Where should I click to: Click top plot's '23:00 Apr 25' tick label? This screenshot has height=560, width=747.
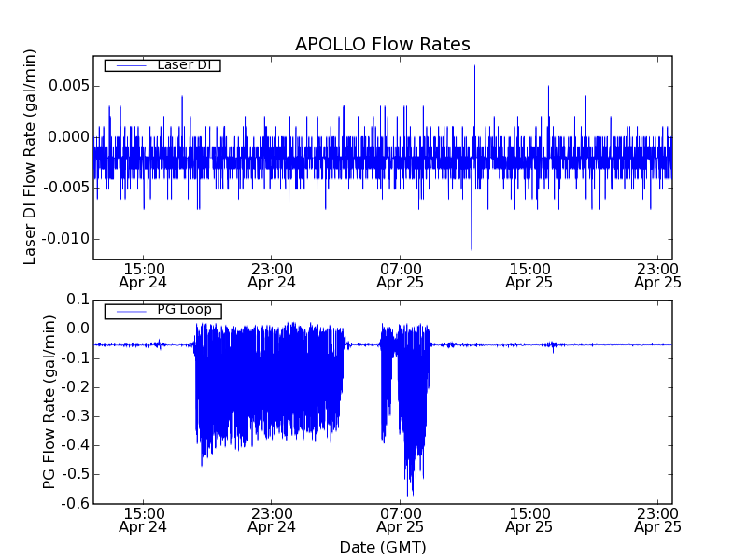point(657,275)
